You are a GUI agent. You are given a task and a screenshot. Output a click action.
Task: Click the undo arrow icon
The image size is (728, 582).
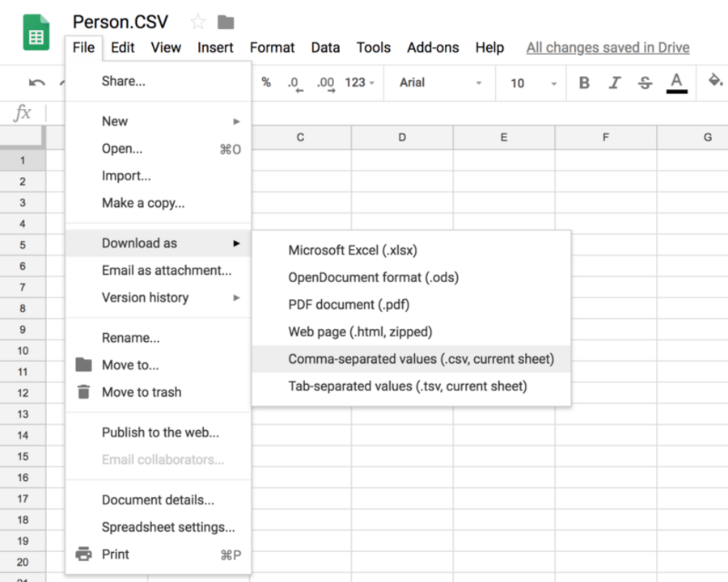click(36, 82)
